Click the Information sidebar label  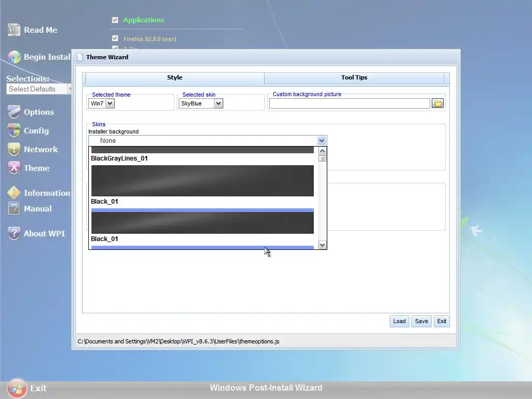[47, 193]
